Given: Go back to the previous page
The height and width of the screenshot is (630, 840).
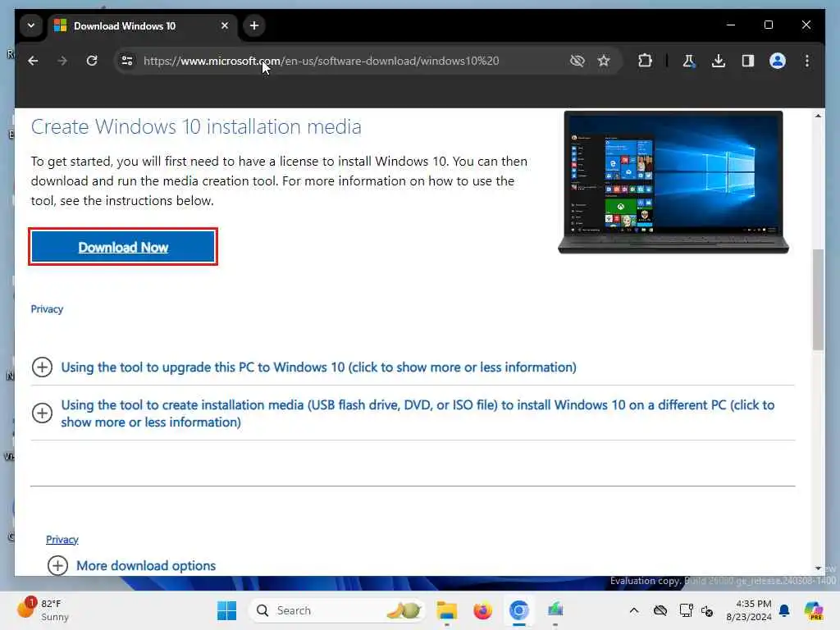Looking at the screenshot, I should (x=33, y=61).
